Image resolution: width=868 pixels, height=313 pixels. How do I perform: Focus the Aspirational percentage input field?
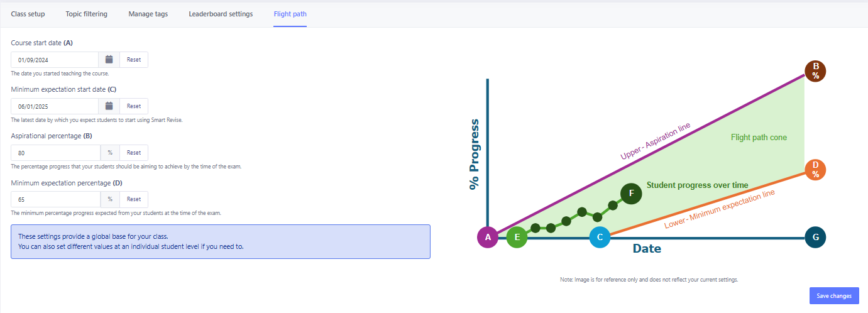55,153
